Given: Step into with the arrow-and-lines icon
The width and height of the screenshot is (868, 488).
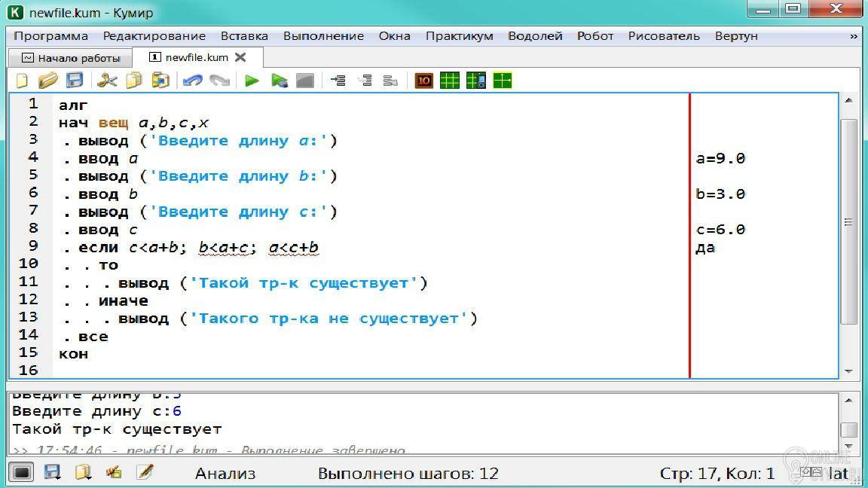Looking at the screenshot, I should click(x=338, y=81).
